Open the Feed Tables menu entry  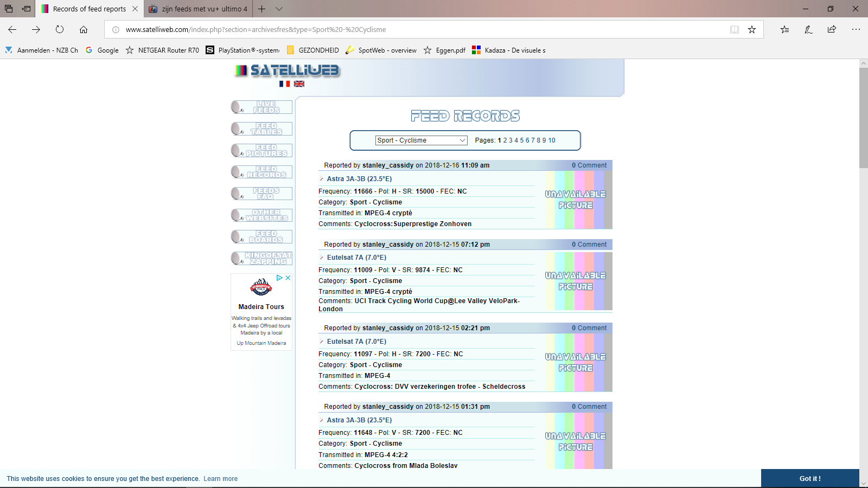point(265,129)
